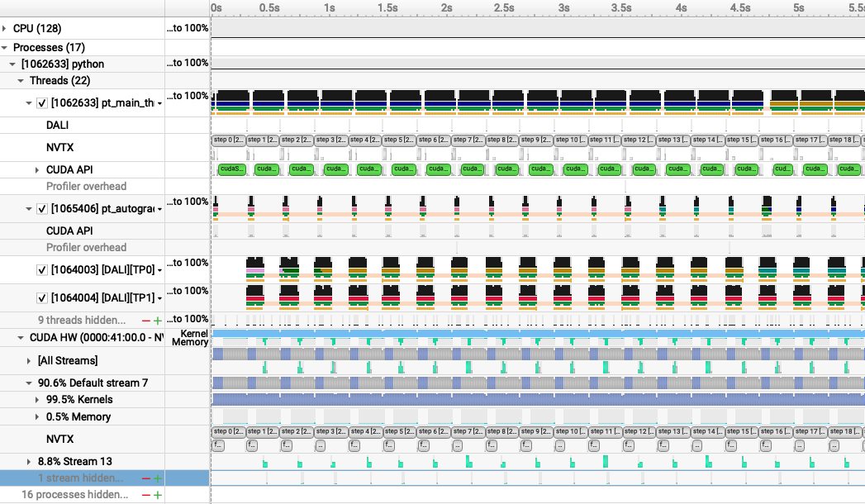The width and height of the screenshot is (865, 504).
Task: Click 'step 9' range in Default stream NVTX row
Action: [537, 431]
